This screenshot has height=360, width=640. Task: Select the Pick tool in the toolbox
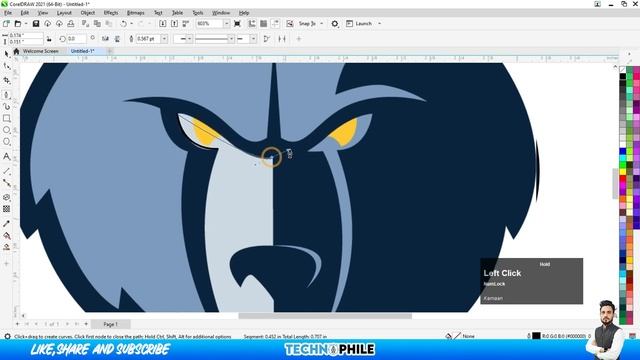7,54
